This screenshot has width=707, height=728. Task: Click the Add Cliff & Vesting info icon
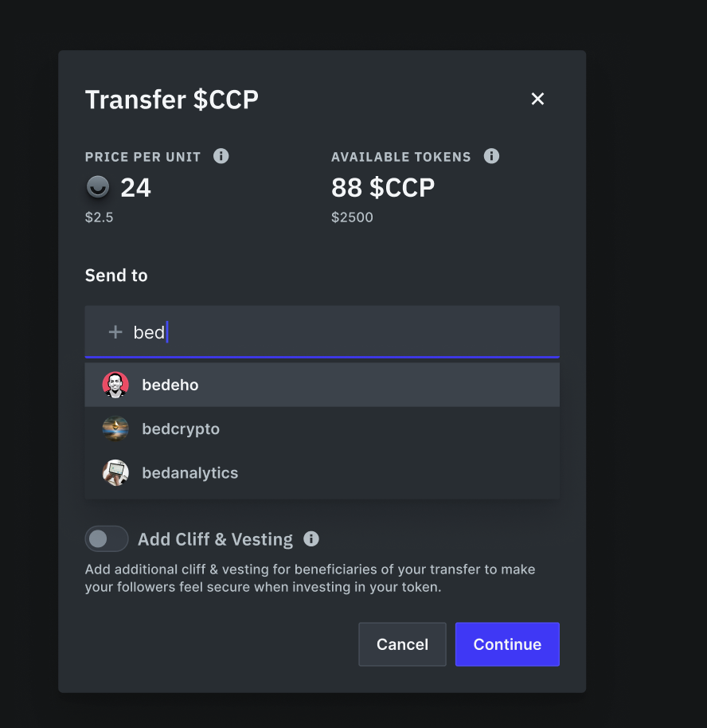click(x=311, y=539)
